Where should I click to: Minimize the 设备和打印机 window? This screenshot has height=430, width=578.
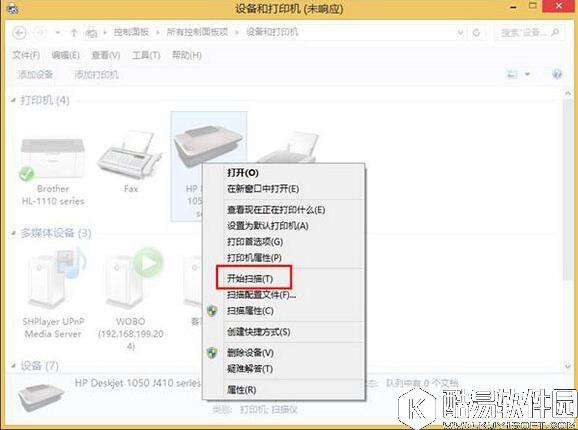click(513, 7)
